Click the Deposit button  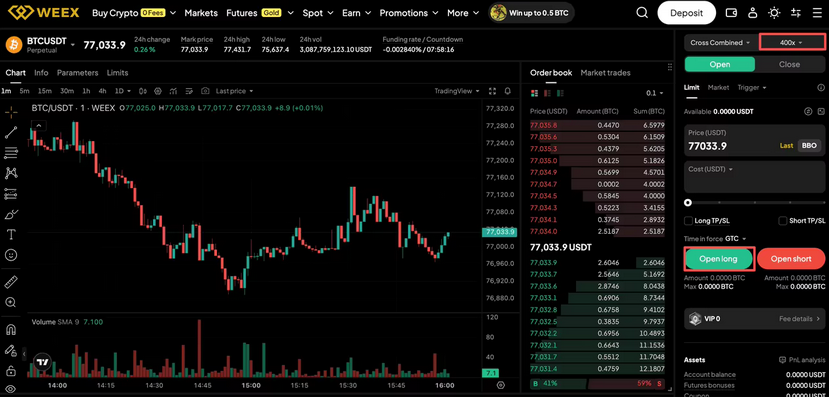pyautogui.click(x=686, y=13)
